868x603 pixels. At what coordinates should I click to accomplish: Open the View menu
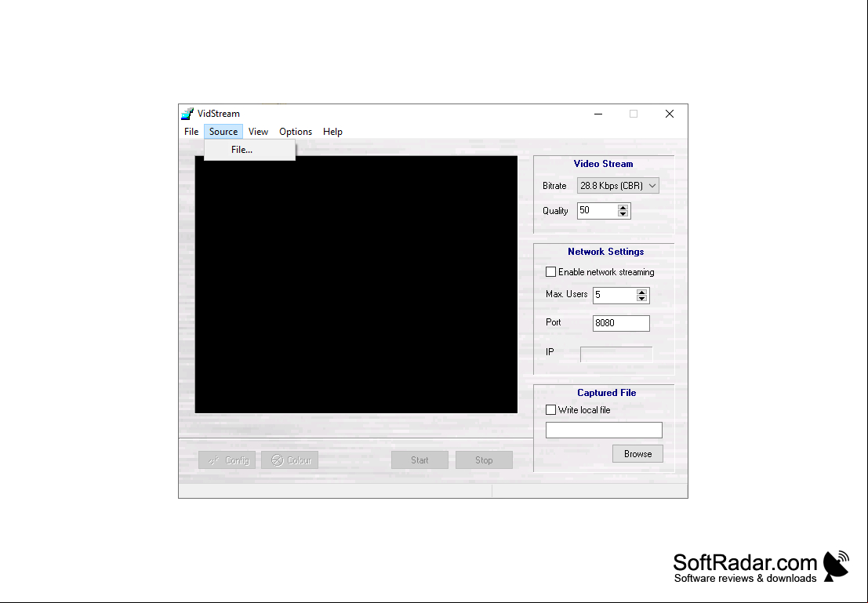[258, 132]
